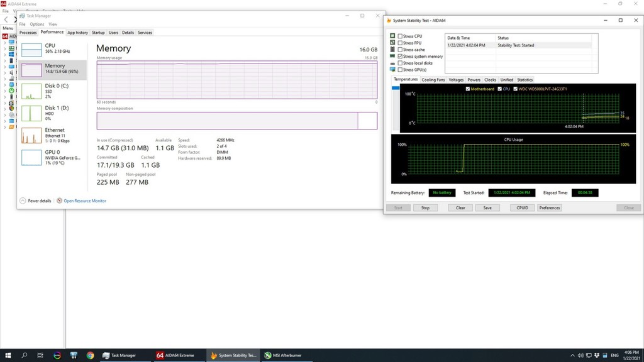Click the taskbar clock showing 4:06 PM
The image size is (644, 362).
click(x=631, y=356)
